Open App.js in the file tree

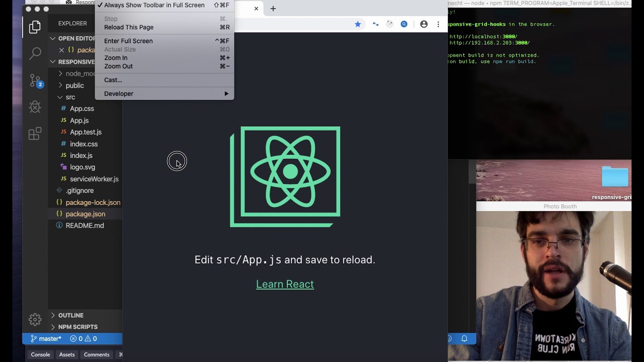tap(79, 121)
